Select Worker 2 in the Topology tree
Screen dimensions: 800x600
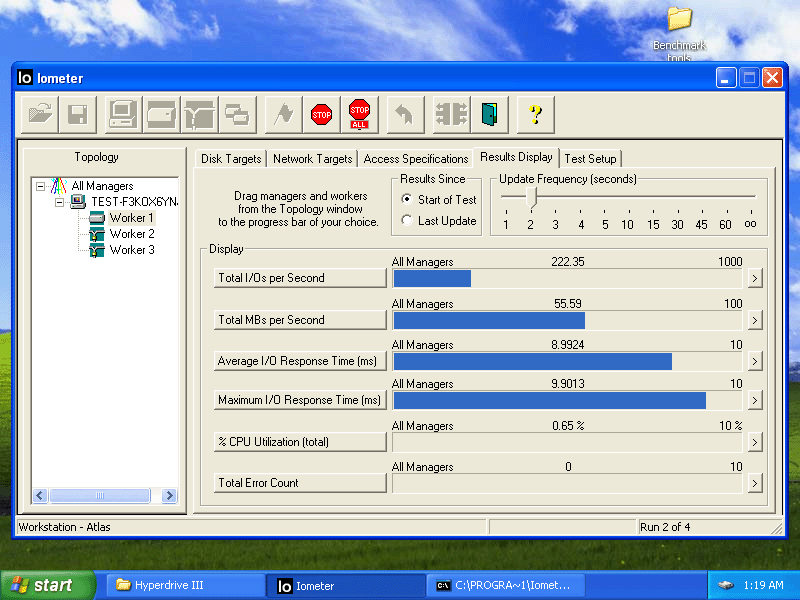[x=132, y=234]
